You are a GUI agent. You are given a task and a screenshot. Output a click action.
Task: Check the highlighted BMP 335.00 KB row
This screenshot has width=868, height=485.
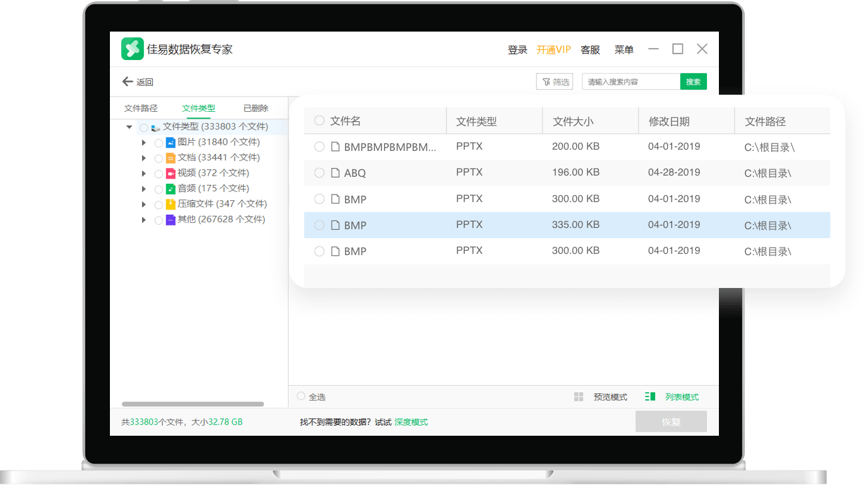click(319, 225)
